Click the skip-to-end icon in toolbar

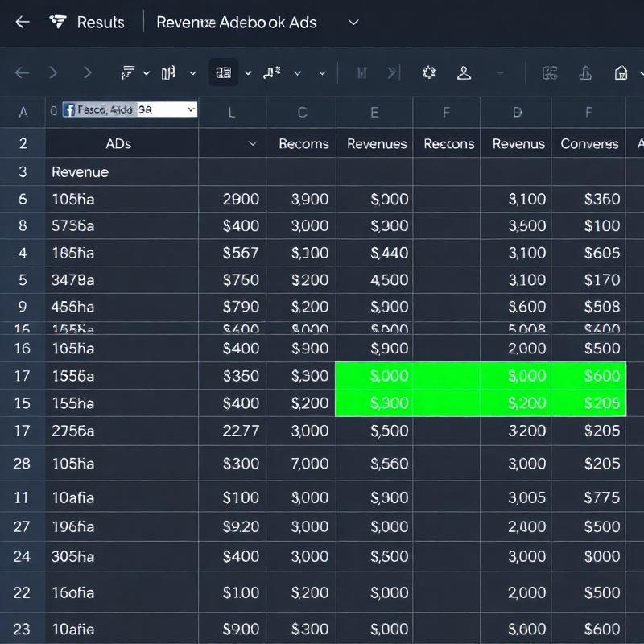pyautogui.click(x=394, y=73)
